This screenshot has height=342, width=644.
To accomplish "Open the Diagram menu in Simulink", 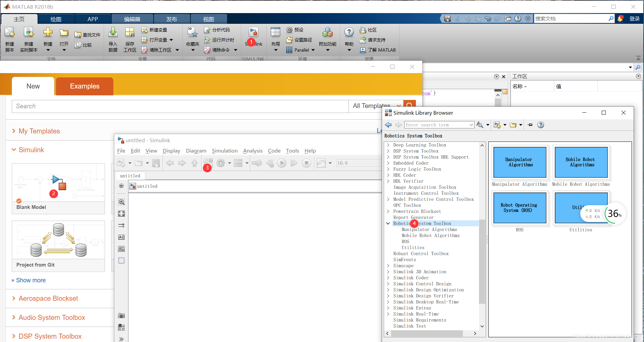I will click(x=196, y=151).
